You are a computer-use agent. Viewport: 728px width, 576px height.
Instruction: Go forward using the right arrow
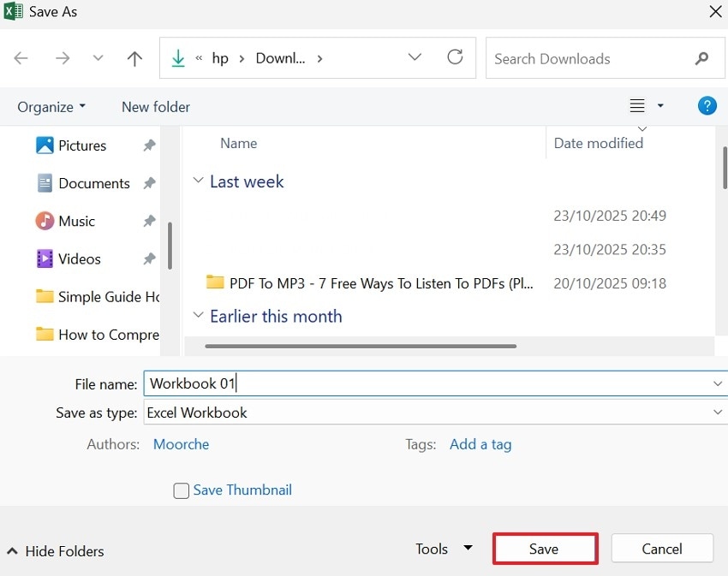click(63, 58)
